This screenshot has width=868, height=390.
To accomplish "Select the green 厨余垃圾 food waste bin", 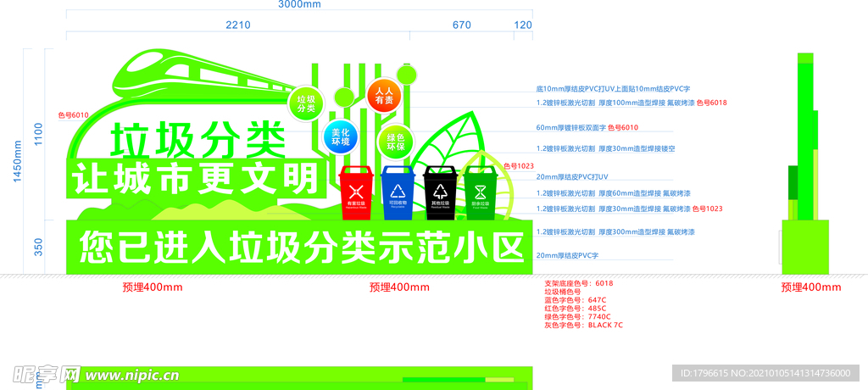I will (481, 192).
